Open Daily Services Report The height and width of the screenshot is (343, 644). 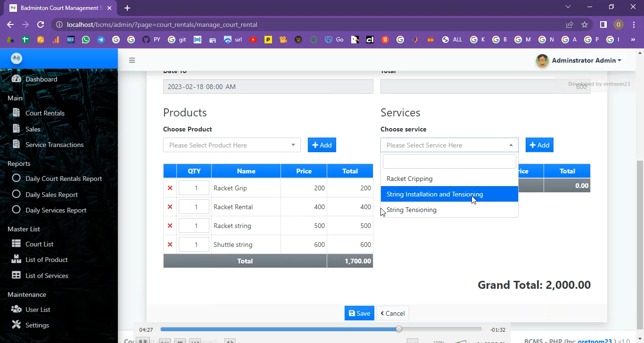click(x=56, y=210)
